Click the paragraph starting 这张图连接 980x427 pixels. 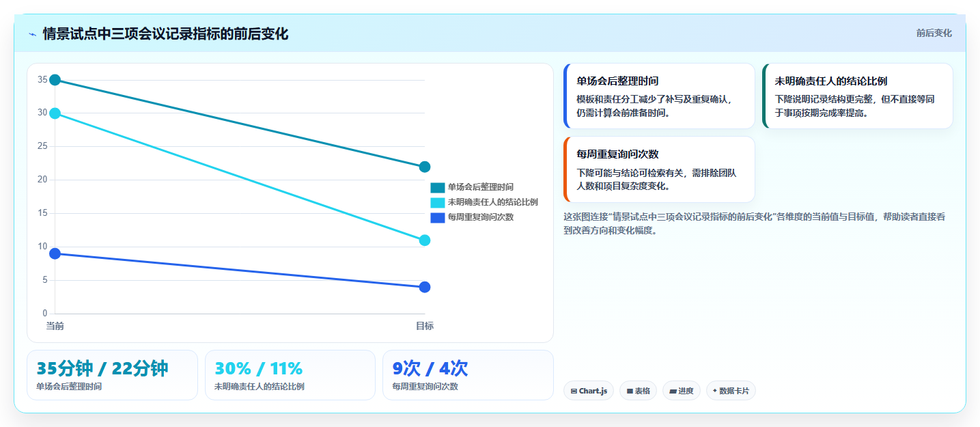point(754,223)
